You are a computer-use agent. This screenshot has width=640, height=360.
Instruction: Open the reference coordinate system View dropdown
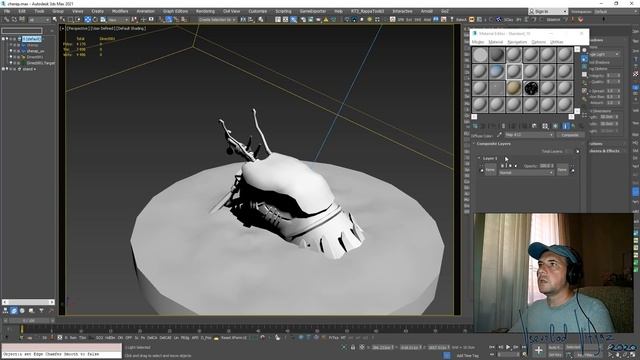coord(118,20)
